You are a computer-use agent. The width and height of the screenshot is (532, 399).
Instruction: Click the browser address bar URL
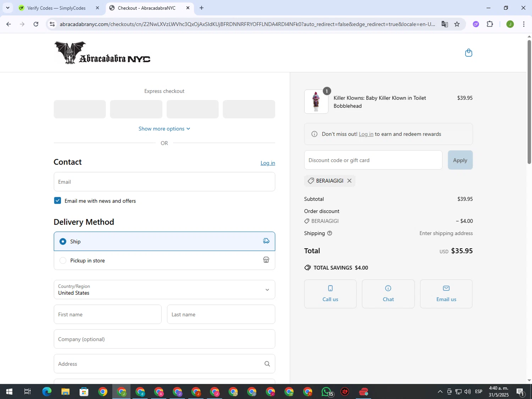(247, 24)
